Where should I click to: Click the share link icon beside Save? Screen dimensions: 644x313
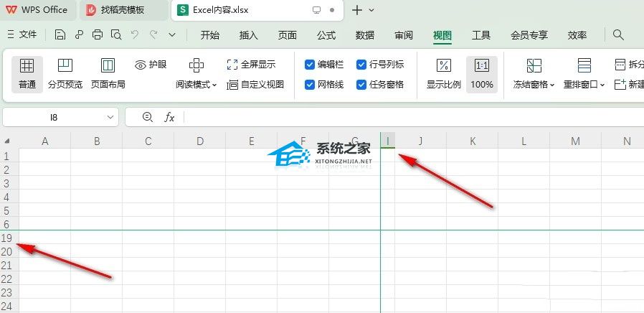(80, 35)
